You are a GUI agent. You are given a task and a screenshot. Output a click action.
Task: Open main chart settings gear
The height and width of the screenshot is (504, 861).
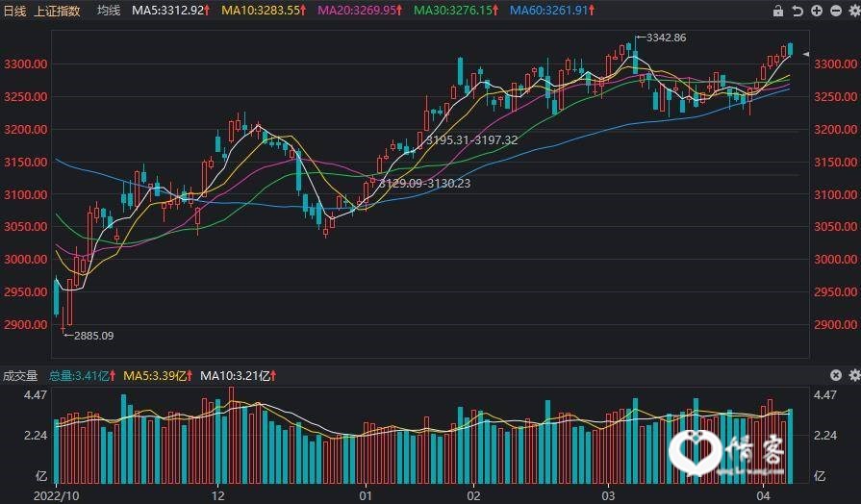854,11
